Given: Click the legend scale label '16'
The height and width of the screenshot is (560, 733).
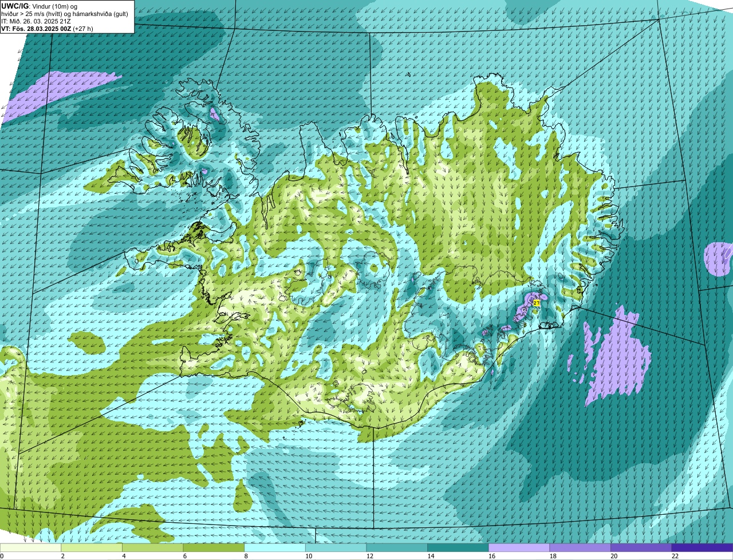Looking at the screenshot, I should click(491, 556).
